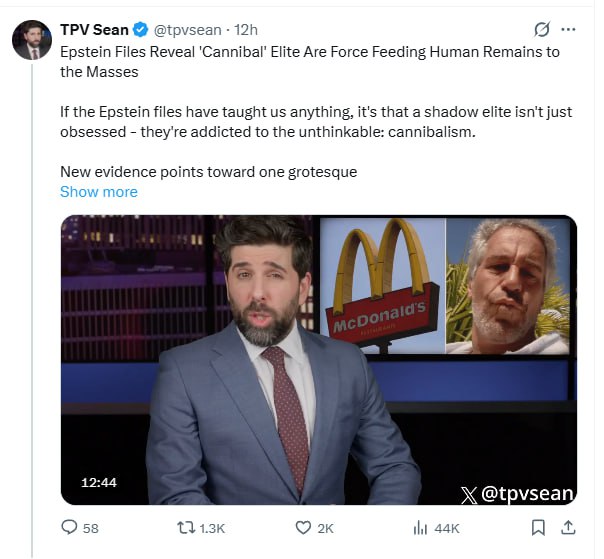Click the X @tpvsean video watermark

517,493
